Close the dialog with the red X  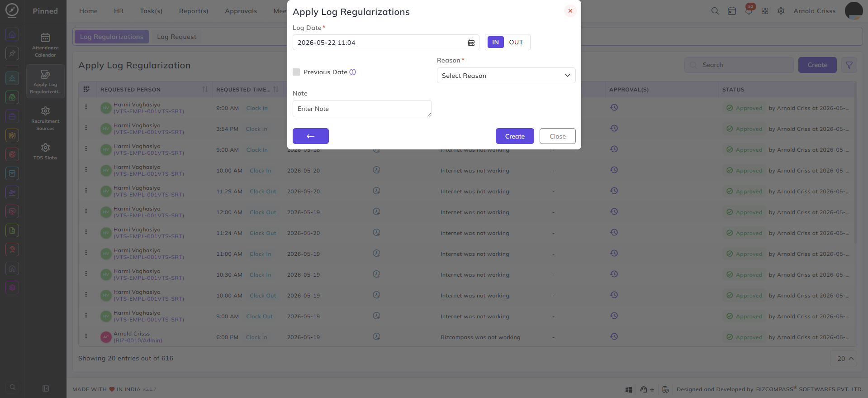pos(570,11)
